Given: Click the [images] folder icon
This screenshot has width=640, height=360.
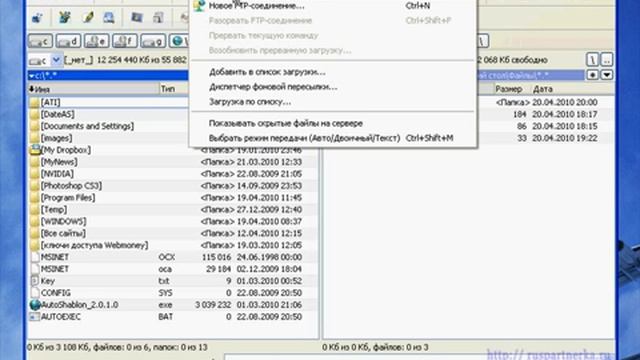Looking at the screenshot, I should (35, 138).
